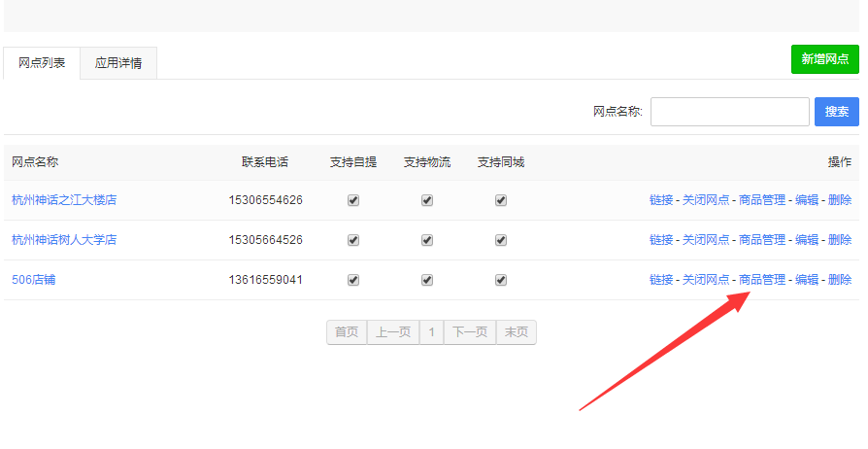Open the 杭州神话之江大楼店 store link
868x449 pixels.
point(64,200)
